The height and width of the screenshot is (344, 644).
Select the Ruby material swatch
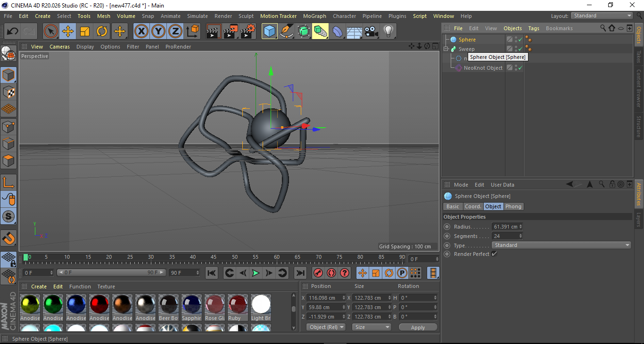click(x=238, y=307)
